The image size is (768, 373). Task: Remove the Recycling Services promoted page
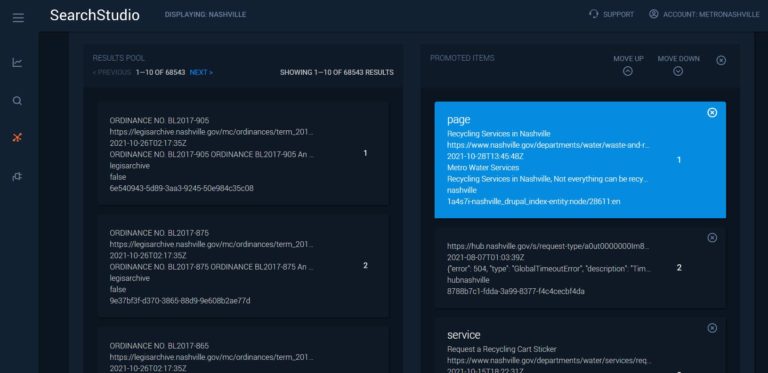[x=712, y=113]
